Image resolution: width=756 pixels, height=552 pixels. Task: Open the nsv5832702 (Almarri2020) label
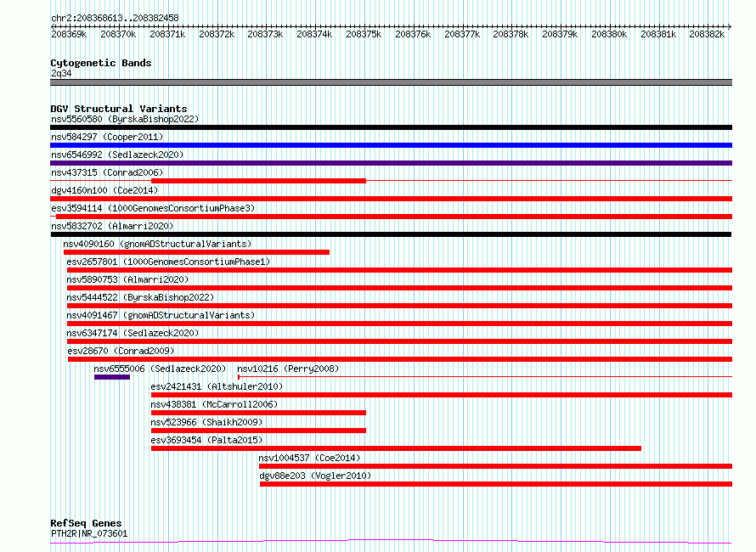tap(112, 226)
